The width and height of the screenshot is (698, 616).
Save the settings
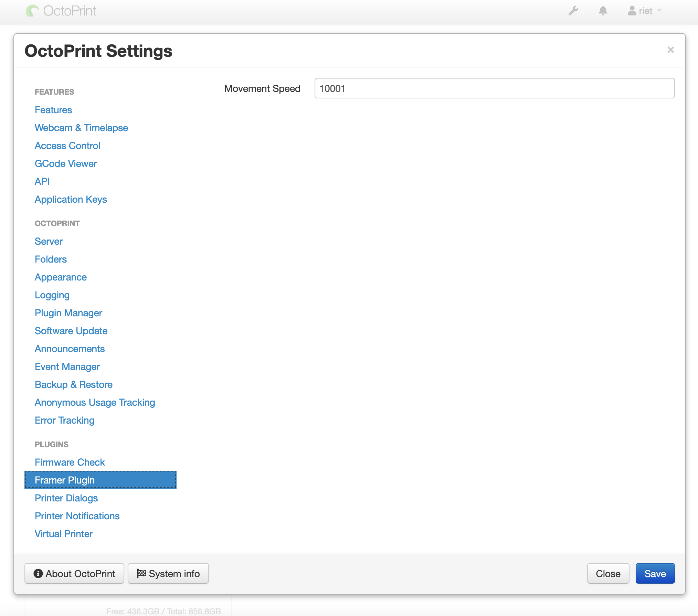point(655,574)
